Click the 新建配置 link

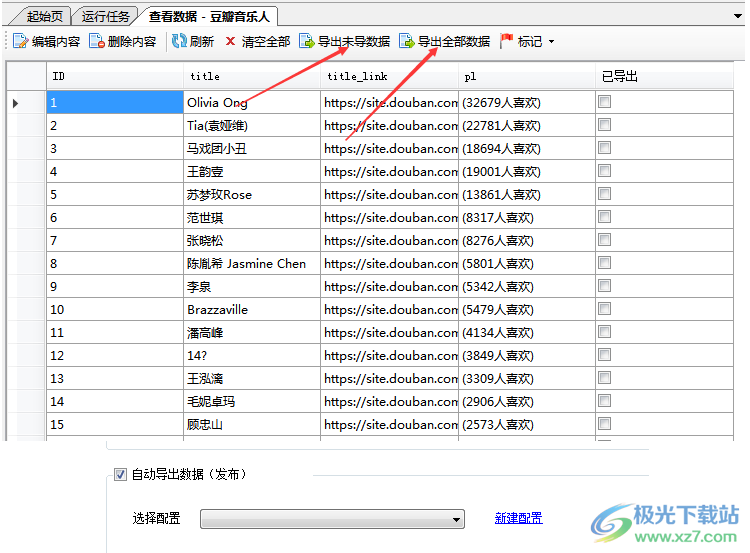(x=518, y=518)
